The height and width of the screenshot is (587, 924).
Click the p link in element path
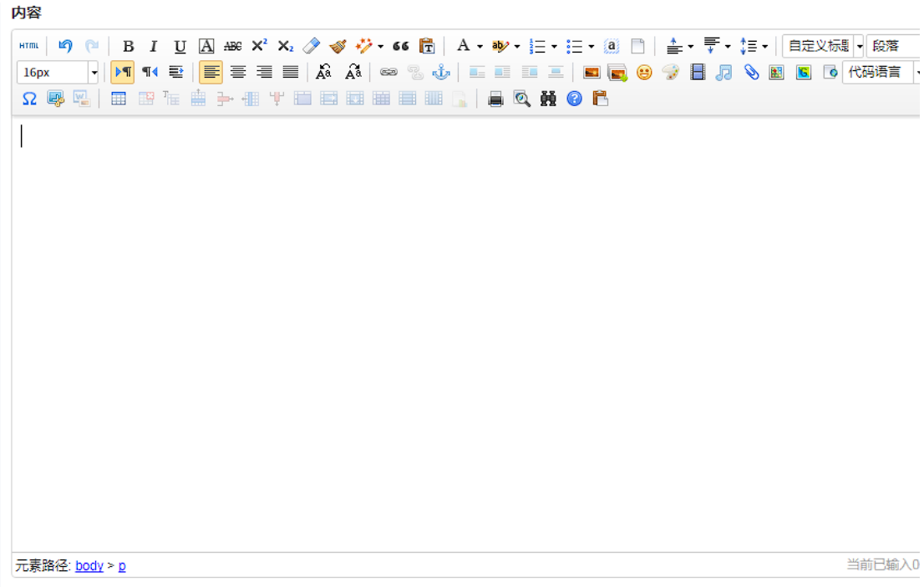(122, 565)
